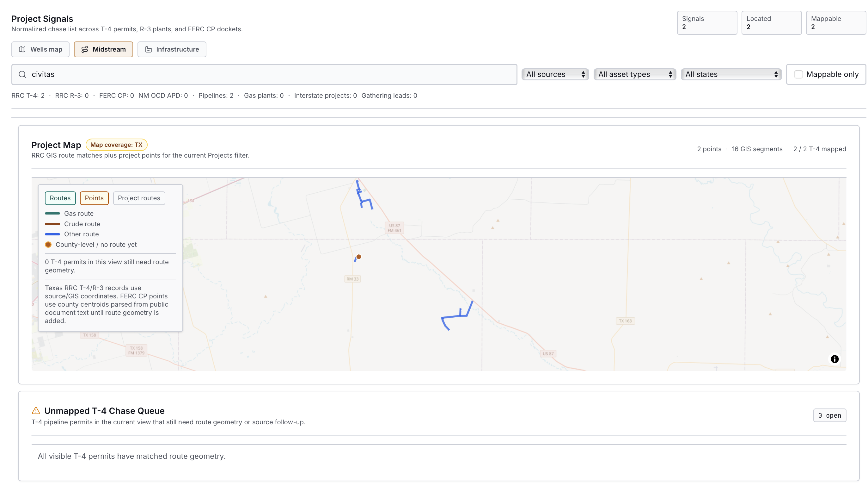Toggle the Points layer button

click(x=94, y=198)
